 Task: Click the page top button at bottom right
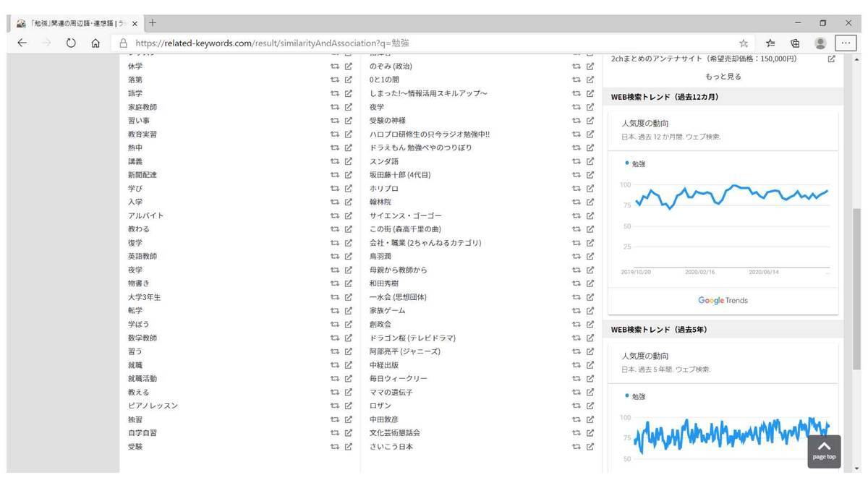823,450
